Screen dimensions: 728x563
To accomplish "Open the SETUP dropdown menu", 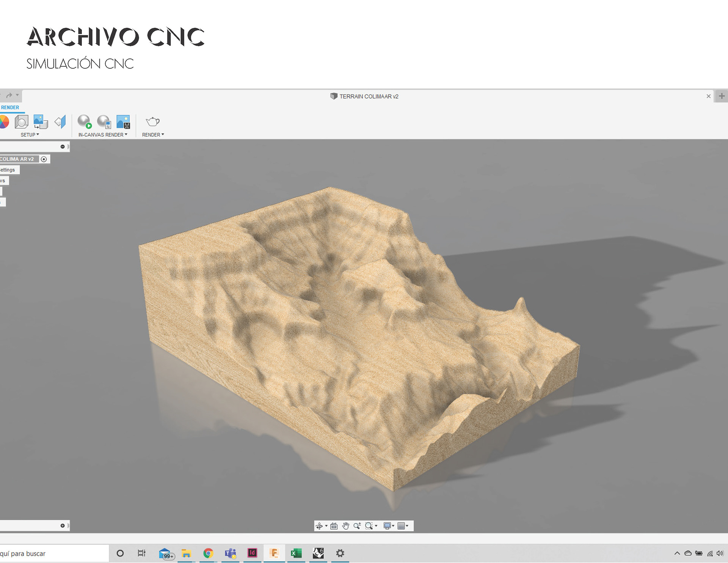I will (30, 135).
